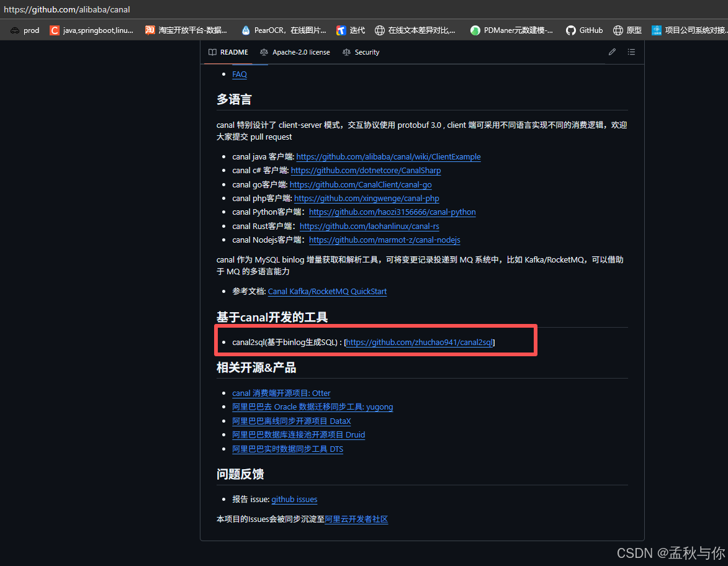
Task: Click the 多语言 heading
Action: point(234,99)
